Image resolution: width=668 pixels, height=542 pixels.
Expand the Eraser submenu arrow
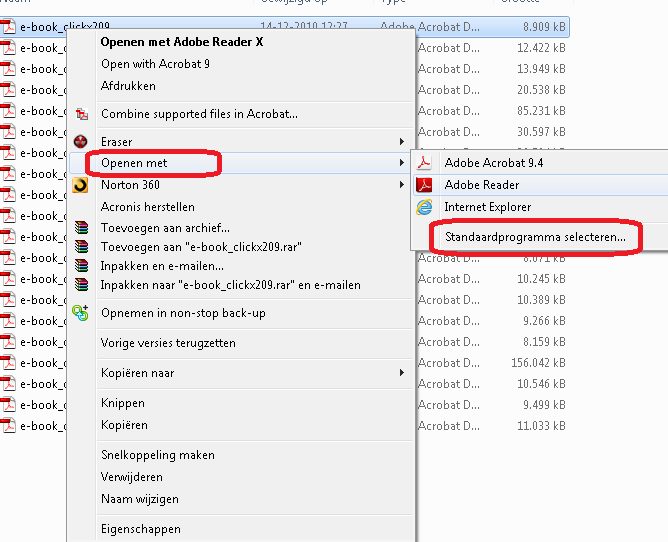point(401,141)
